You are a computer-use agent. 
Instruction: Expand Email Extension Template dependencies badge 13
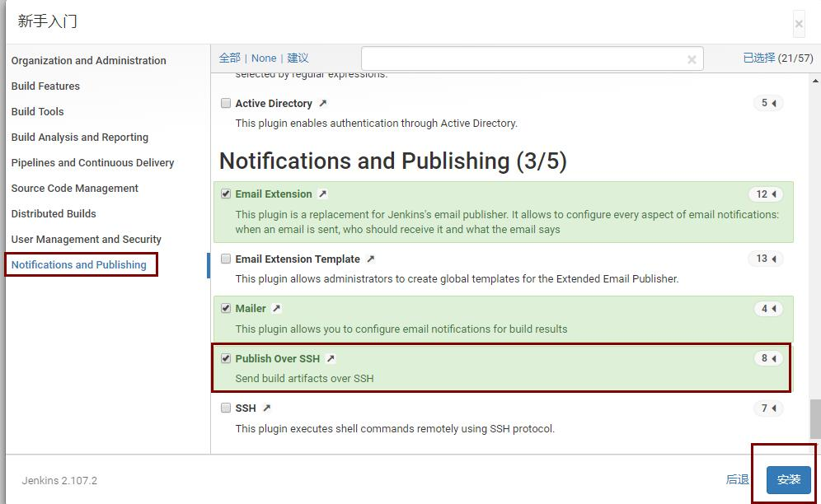point(766,259)
